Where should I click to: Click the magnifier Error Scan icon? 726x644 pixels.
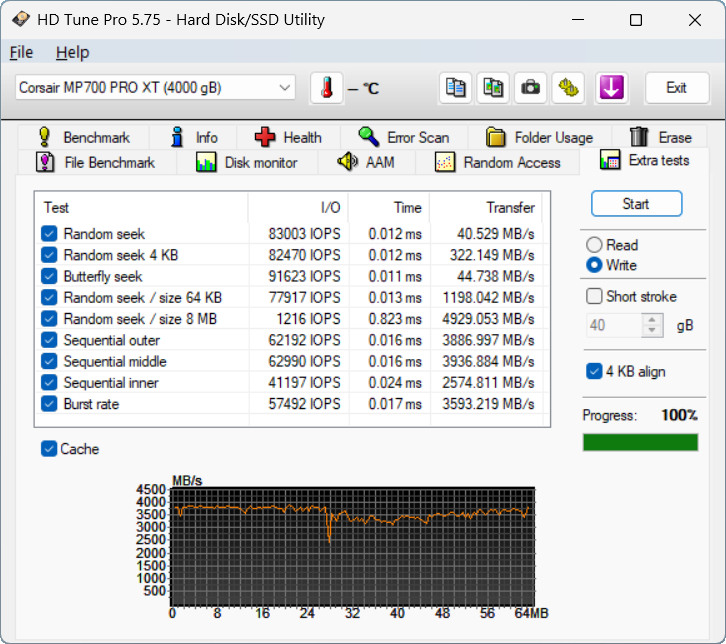pyautogui.click(x=369, y=137)
